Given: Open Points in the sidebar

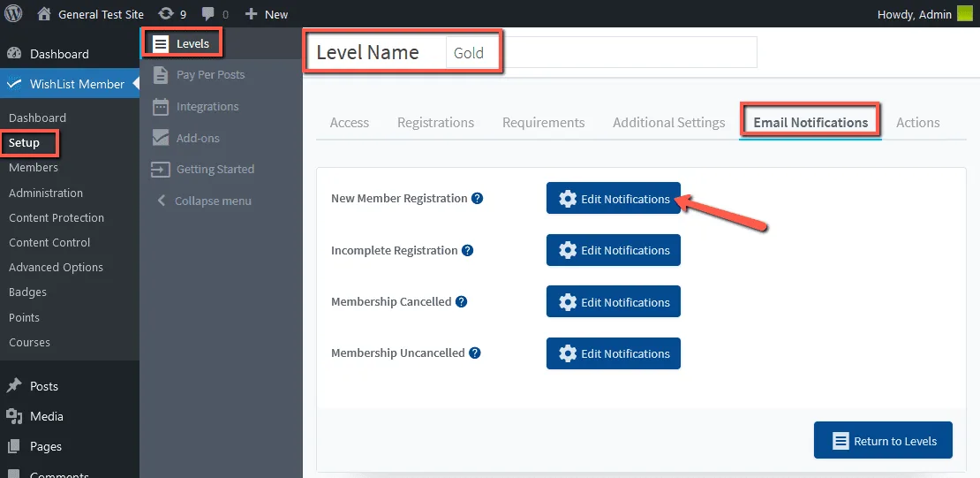Looking at the screenshot, I should point(25,317).
